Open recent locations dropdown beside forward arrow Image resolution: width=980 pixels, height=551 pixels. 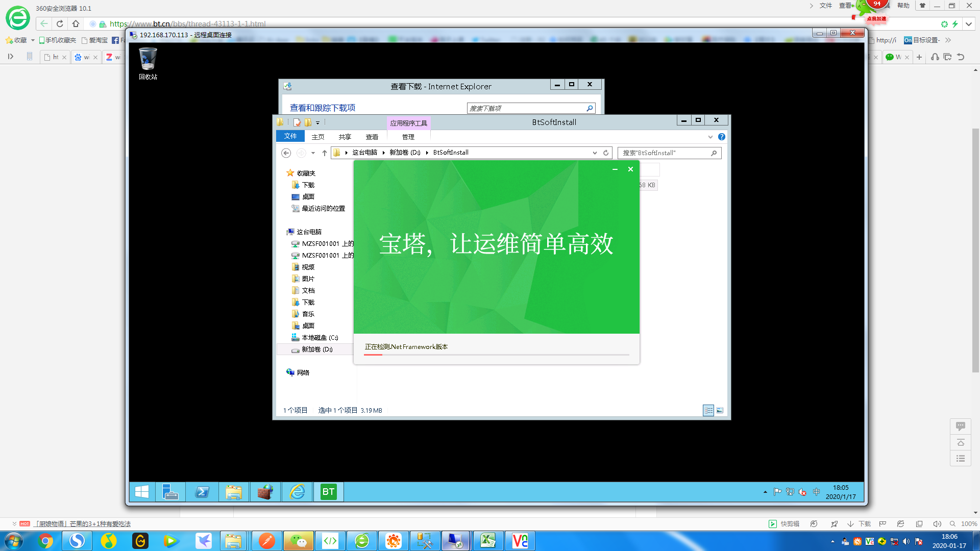point(313,153)
